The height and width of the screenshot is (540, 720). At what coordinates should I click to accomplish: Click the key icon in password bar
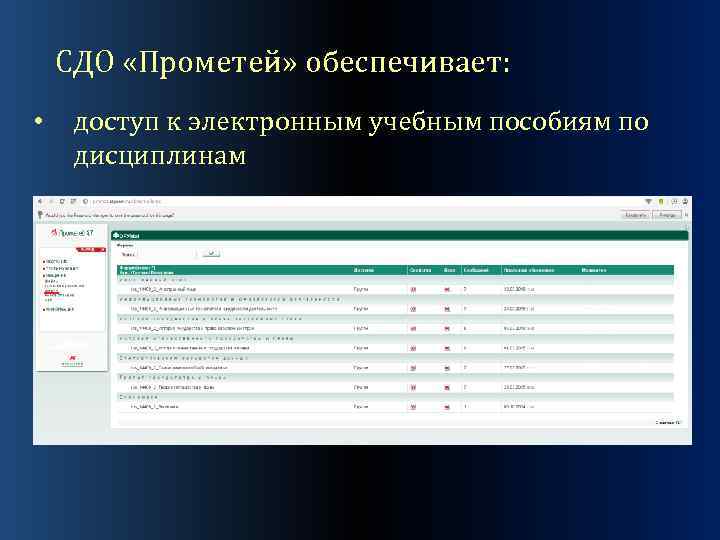[x=40, y=215]
